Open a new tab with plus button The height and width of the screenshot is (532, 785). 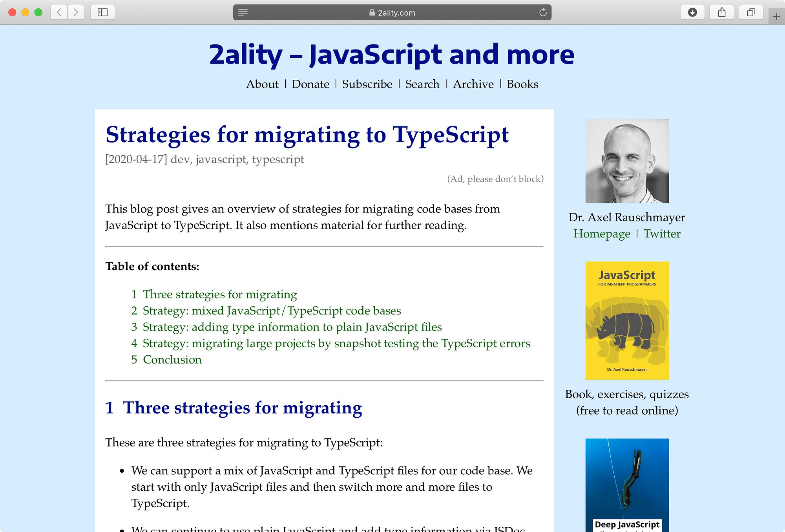pyautogui.click(x=776, y=16)
